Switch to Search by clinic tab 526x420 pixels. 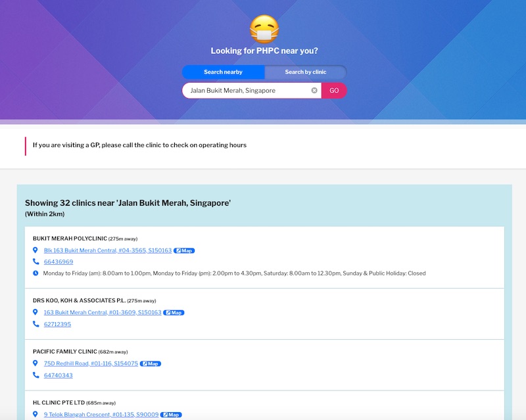(306, 72)
